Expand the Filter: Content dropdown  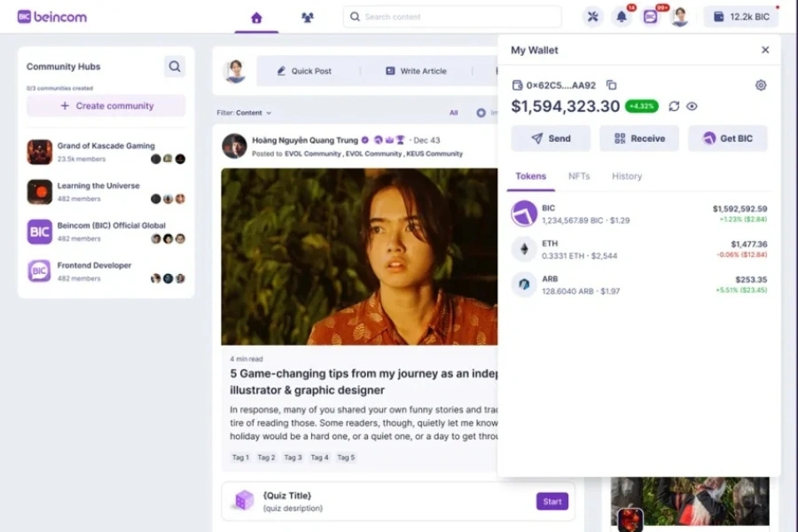point(244,113)
